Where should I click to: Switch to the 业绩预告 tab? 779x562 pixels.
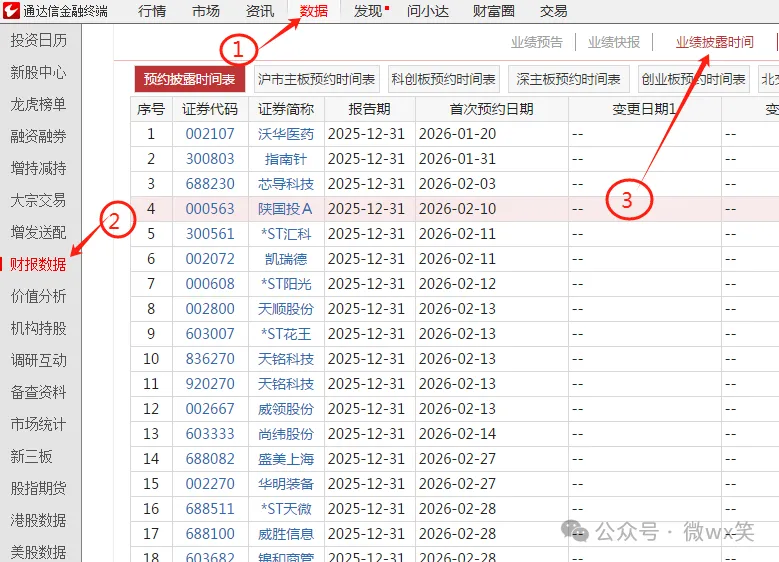537,42
